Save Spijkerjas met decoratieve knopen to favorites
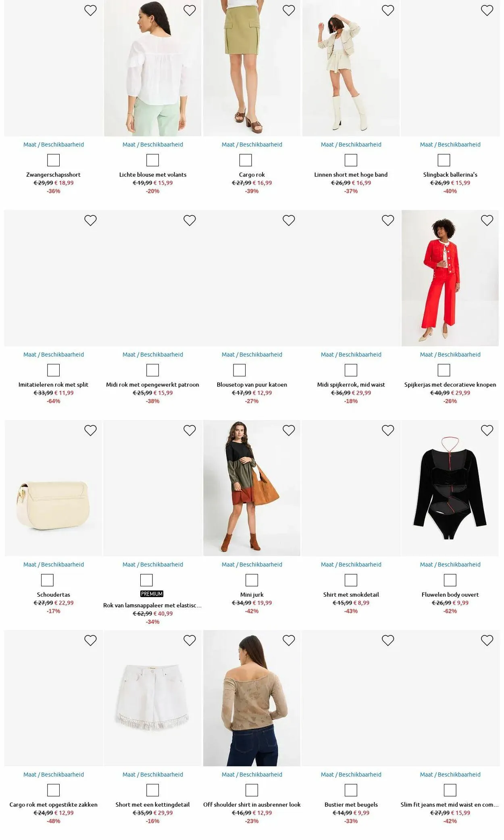This screenshot has height=840, width=504. 487,220
